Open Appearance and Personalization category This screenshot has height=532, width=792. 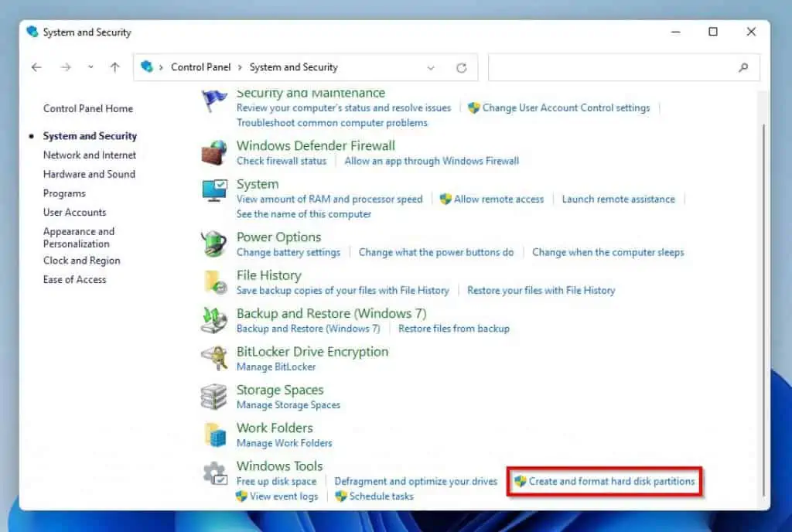pyautogui.click(x=79, y=237)
